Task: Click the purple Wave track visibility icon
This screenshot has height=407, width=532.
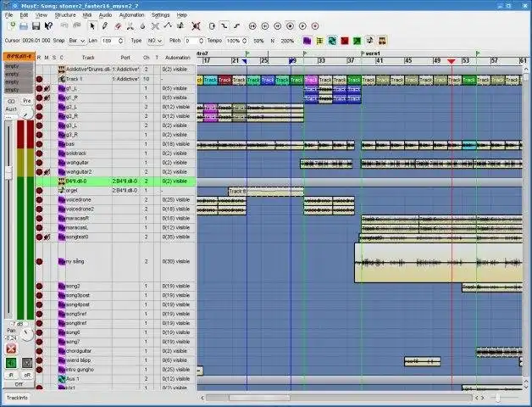Action: pyautogui.click(x=307, y=41)
